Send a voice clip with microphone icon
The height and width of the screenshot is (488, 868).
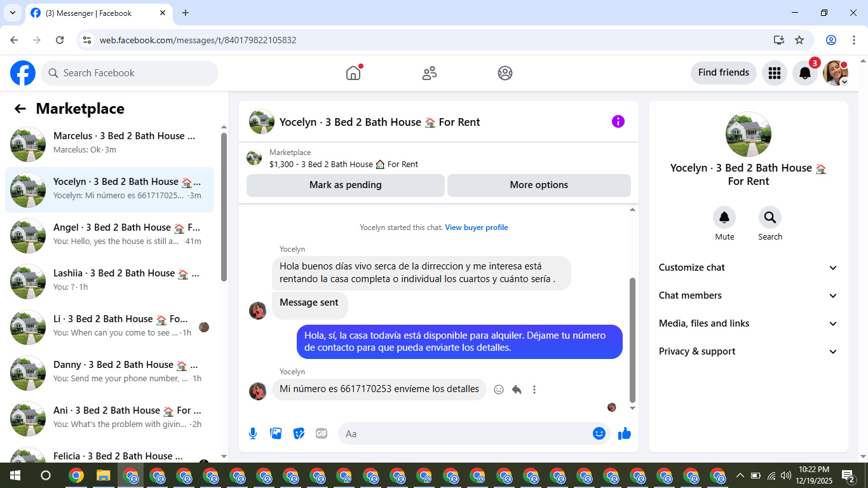coord(253,433)
